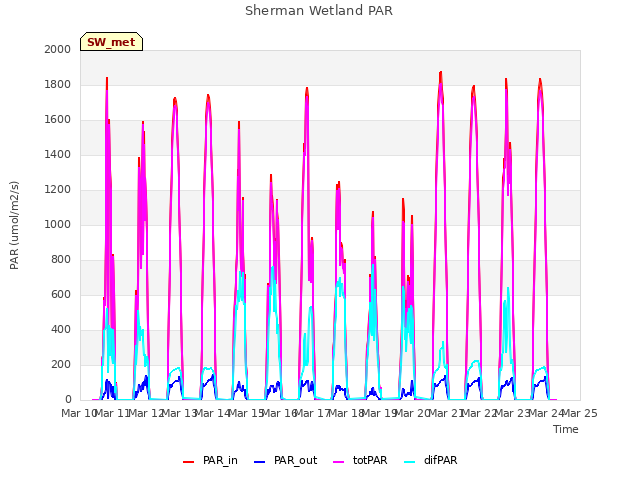Click the x-axis label Mar 17
The width and height of the screenshot is (640, 480).
(313, 413)
